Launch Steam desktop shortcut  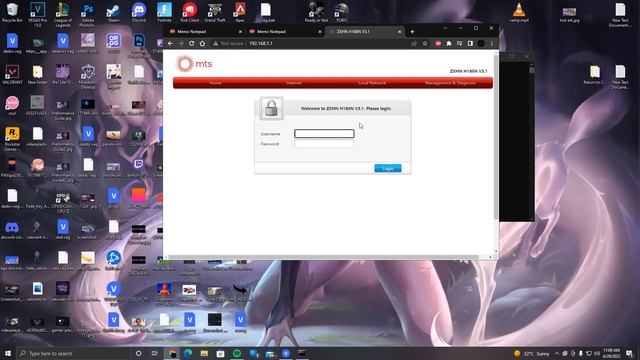(113, 13)
